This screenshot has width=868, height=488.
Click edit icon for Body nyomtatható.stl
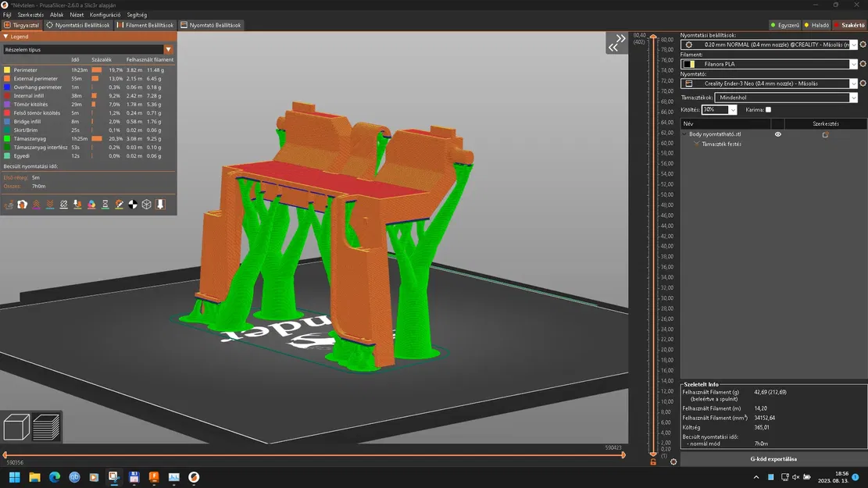pyautogui.click(x=825, y=134)
